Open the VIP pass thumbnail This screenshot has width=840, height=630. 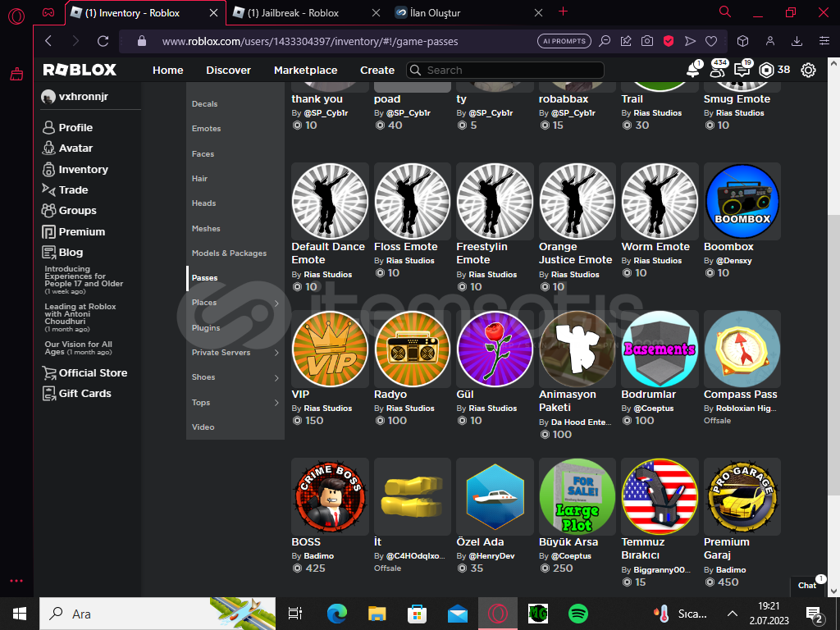(x=330, y=349)
